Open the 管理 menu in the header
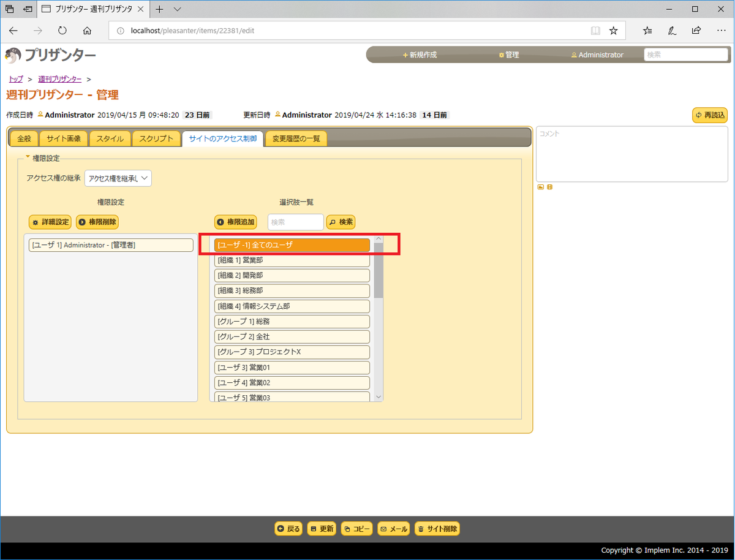Image resolution: width=735 pixels, height=560 pixels. (x=508, y=55)
